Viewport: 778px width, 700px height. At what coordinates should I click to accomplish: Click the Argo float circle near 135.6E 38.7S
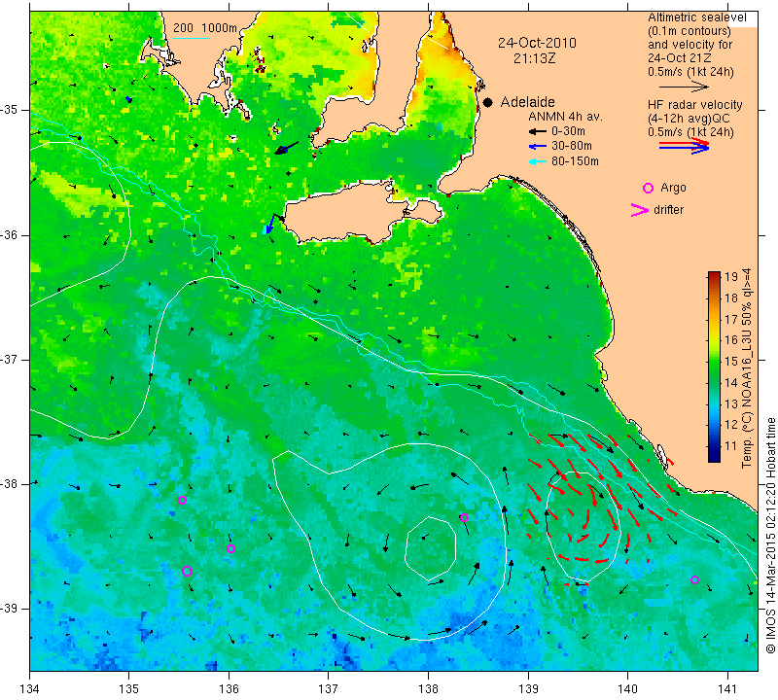click(187, 571)
